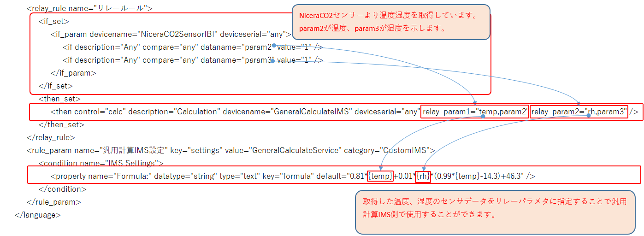Click the {rh} placeholder in the formula

point(423,176)
